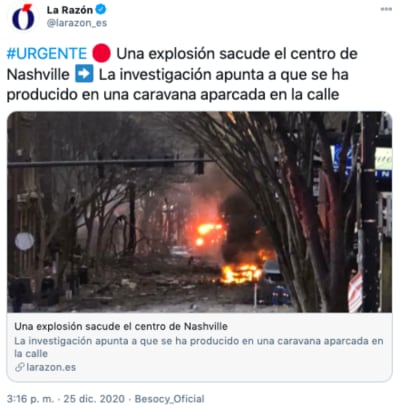This screenshot has height=406, width=400.
Task: Click the gray card description text
Action: pos(199,347)
